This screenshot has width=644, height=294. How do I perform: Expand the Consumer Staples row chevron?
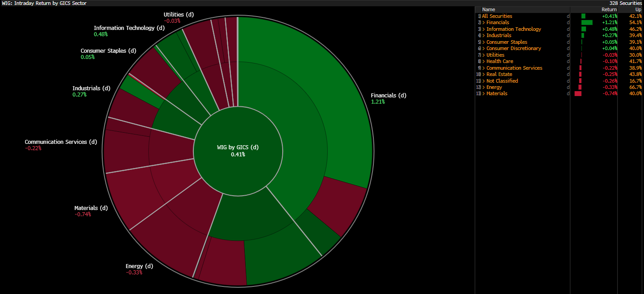[483, 42]
